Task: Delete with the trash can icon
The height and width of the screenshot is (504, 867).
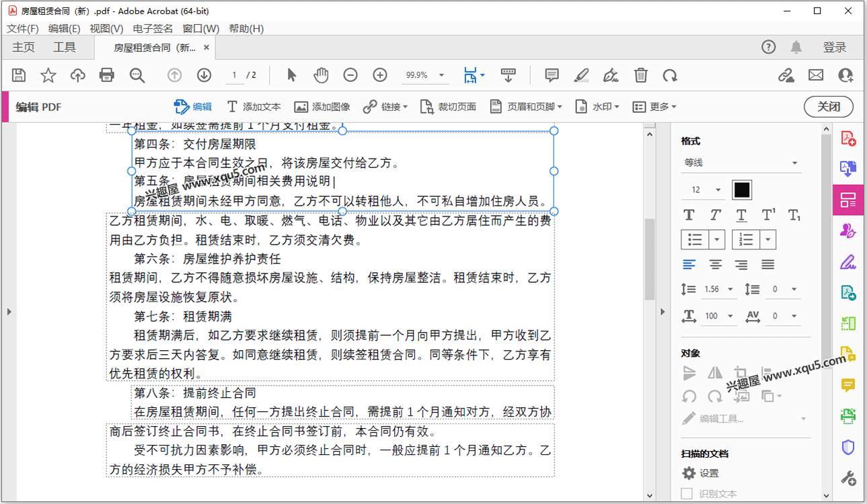Action: point(641,75)
